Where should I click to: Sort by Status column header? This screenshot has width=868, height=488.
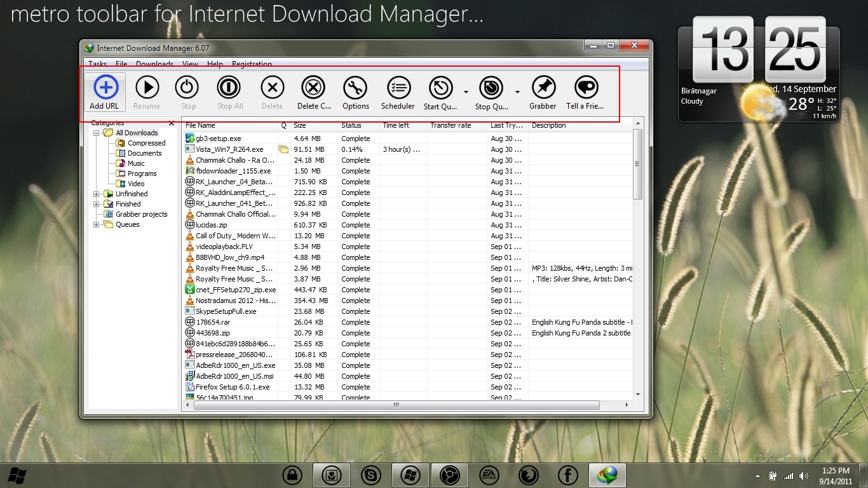click(x=358, y=126)
